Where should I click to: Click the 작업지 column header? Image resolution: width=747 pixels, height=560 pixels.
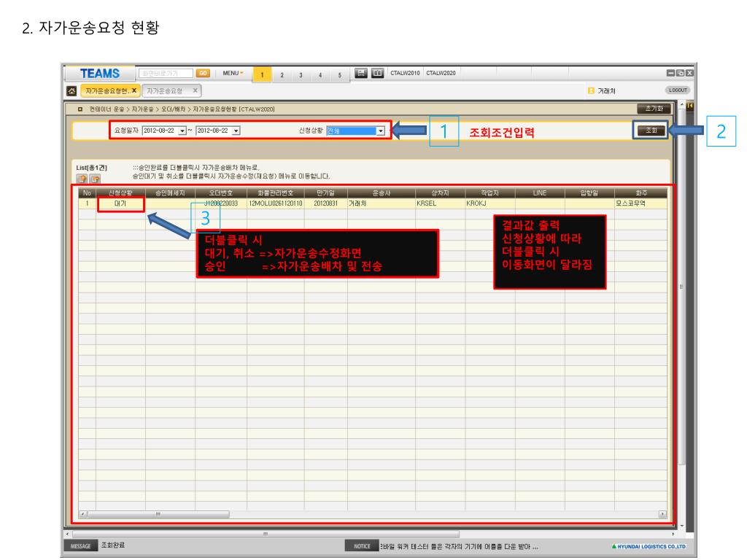[489, 192]
